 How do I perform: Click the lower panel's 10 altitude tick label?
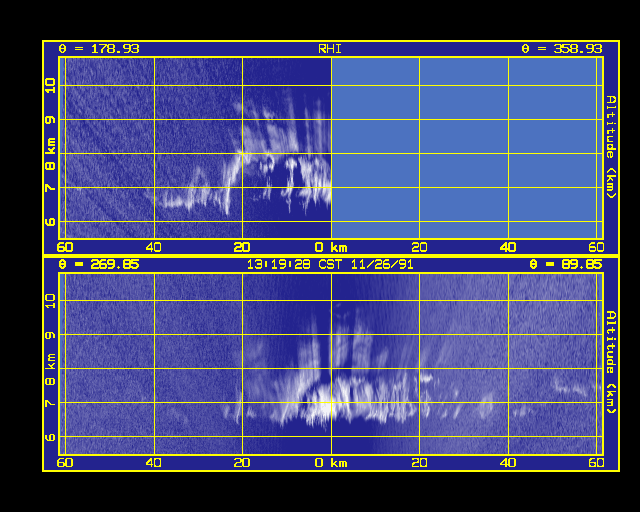coord(50,301)
